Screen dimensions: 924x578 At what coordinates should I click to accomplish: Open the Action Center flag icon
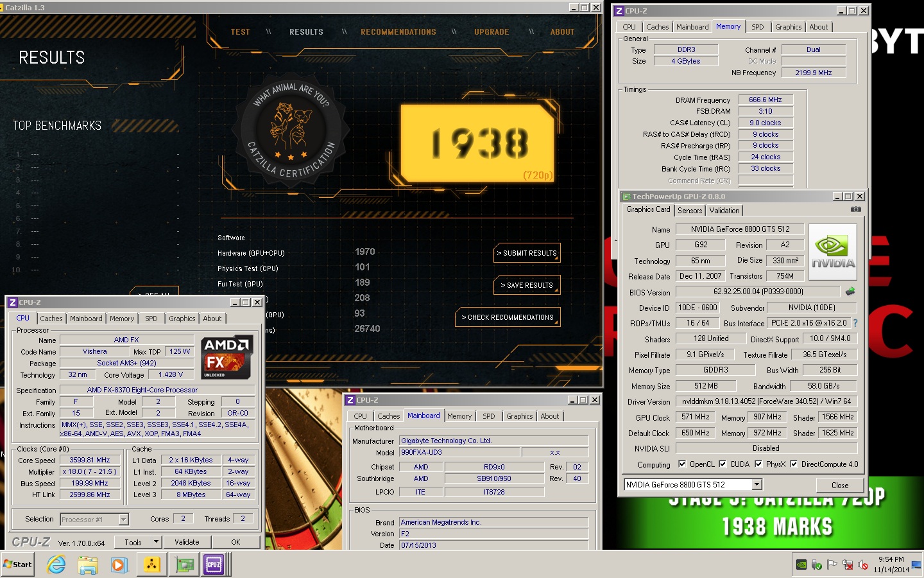[x=832, y=565]
